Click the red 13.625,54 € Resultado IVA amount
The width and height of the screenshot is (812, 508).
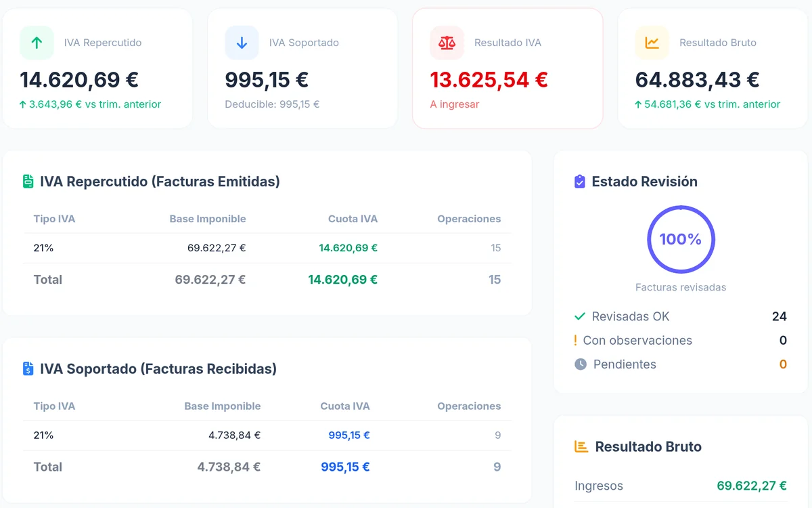pyautogui.click(x=489, y=80)
